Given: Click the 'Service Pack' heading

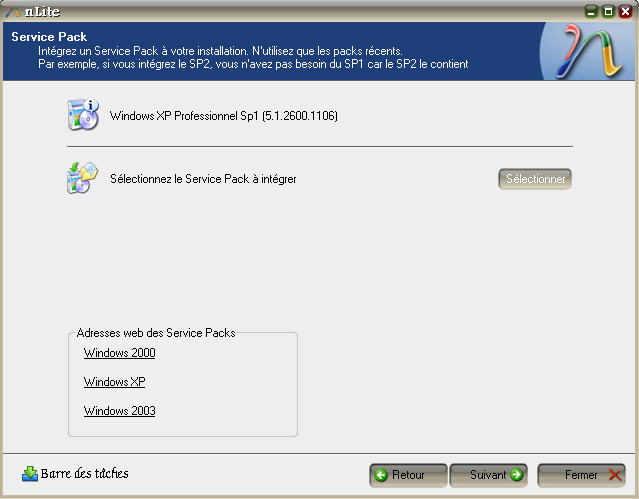Looking at the screenshot, I should click(x=49, y=37).
